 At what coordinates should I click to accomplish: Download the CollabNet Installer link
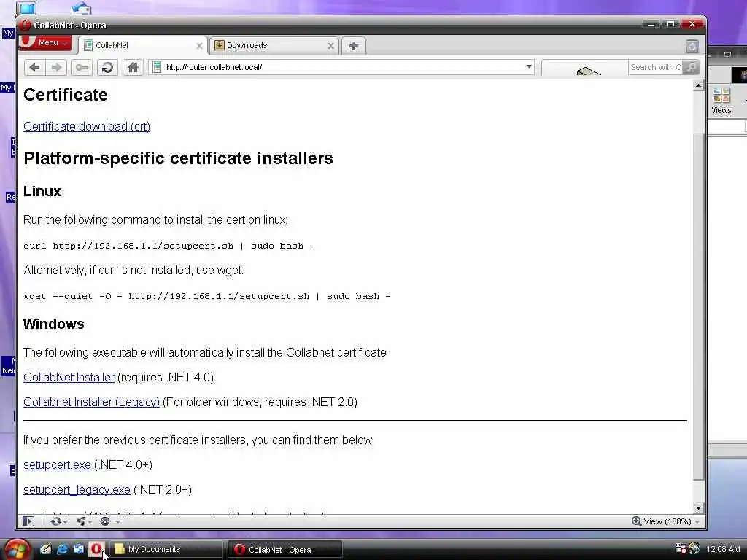(69, 377)
